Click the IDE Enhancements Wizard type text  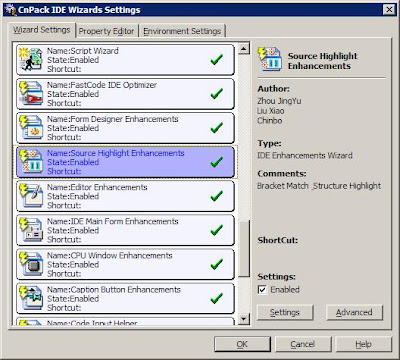(305, 155)
